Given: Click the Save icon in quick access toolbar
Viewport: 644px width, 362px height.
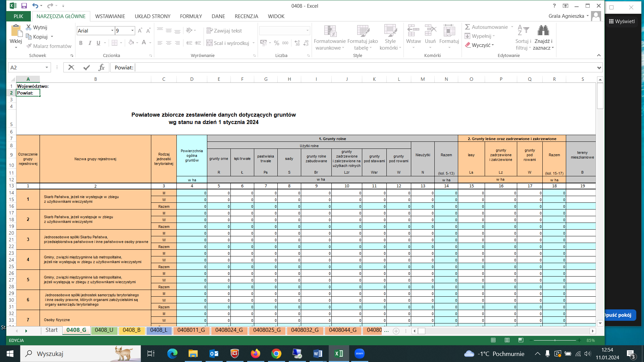Looking at the screenshot, I should click(24, 6).
